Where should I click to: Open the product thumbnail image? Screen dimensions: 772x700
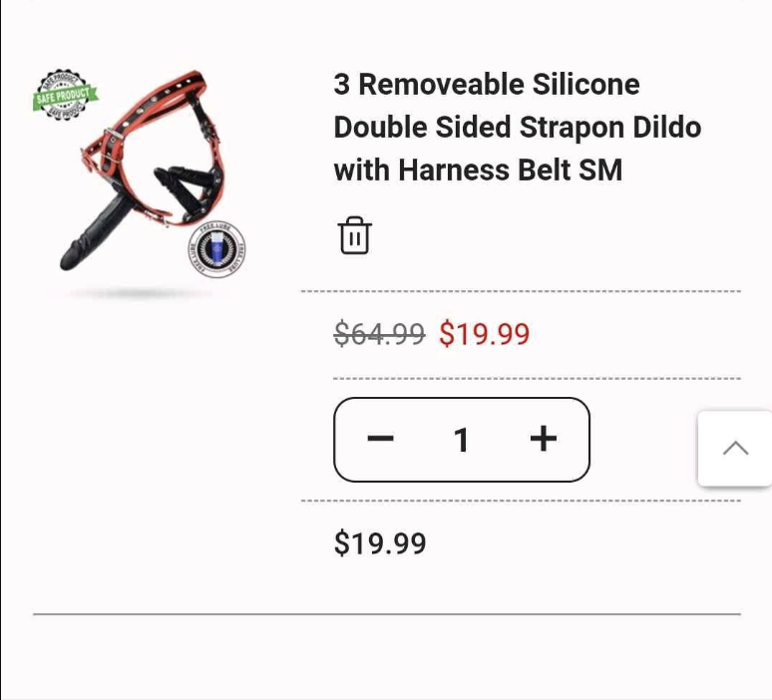coord(141,182)
